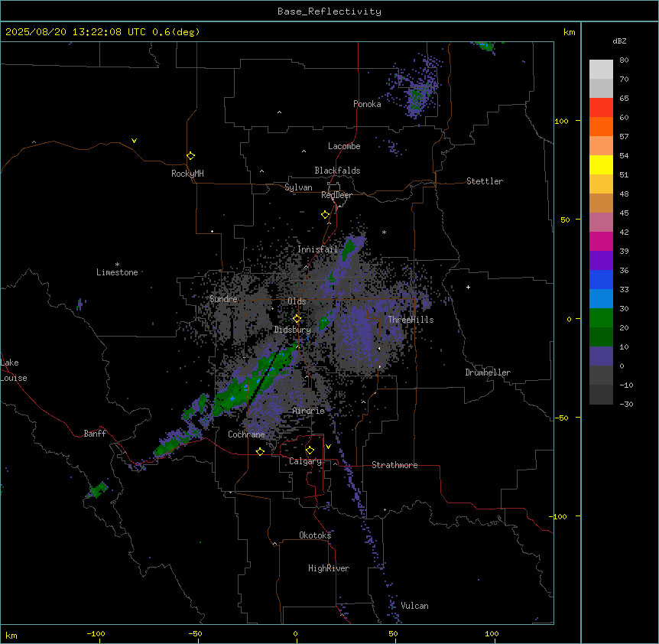Select the dark blue 33–36 dBZ legend swatch
Image resolution: width=659 pixels, height=644 pixels.
tap(601, 279)
